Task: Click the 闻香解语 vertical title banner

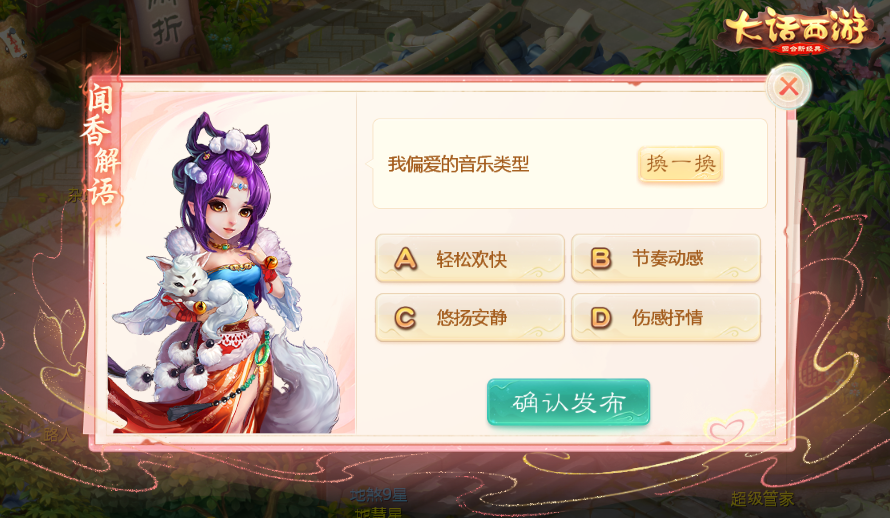Action: point(101,145)
